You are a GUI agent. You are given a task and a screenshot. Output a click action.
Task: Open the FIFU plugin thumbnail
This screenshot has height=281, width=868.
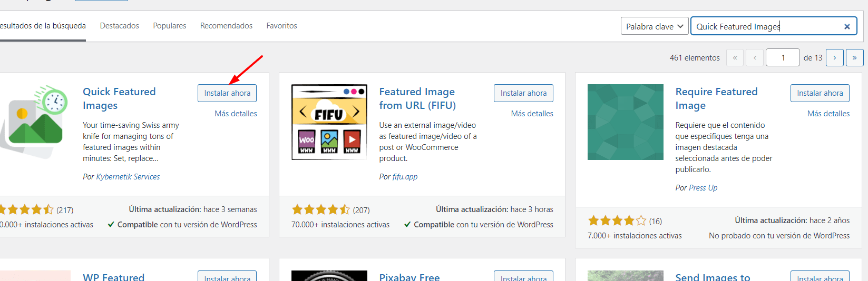329,122
